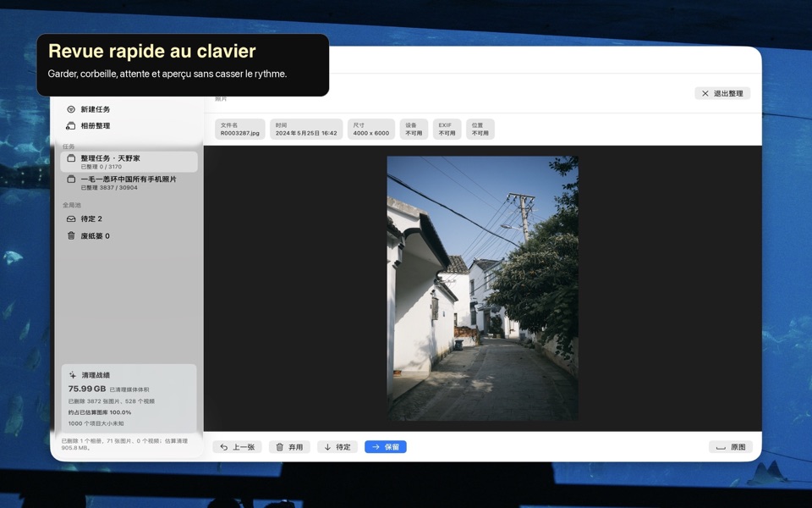The width and height of the screenshot is (812, 508).
Task: Click the 已整理 3837 / 30904 progress text
Action: pyautogui.click(x=109, y=188)
